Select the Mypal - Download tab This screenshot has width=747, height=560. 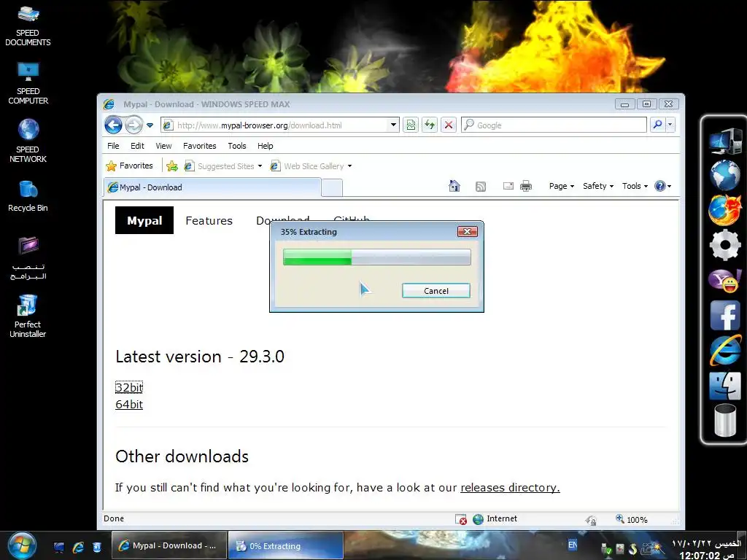click(212, 187)
